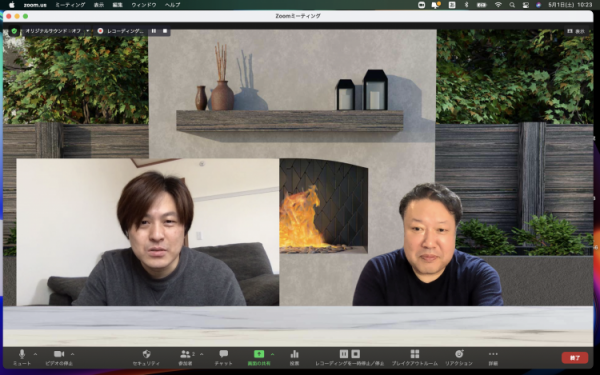This screenshot has width=600, height=375.
Task: Click the green encryption shield icon
Action: pyautogui.click(x=14, y=31)
